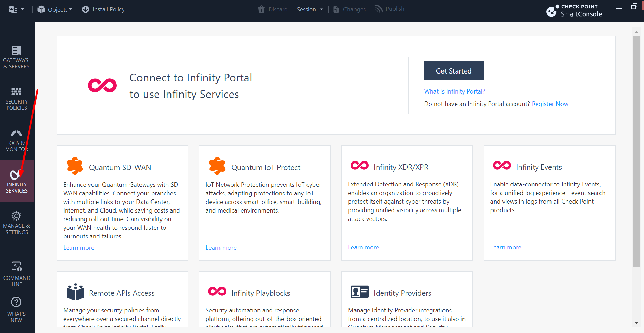Click Discard in the top toolbar
644x333 pixels.
pos(273,9)
